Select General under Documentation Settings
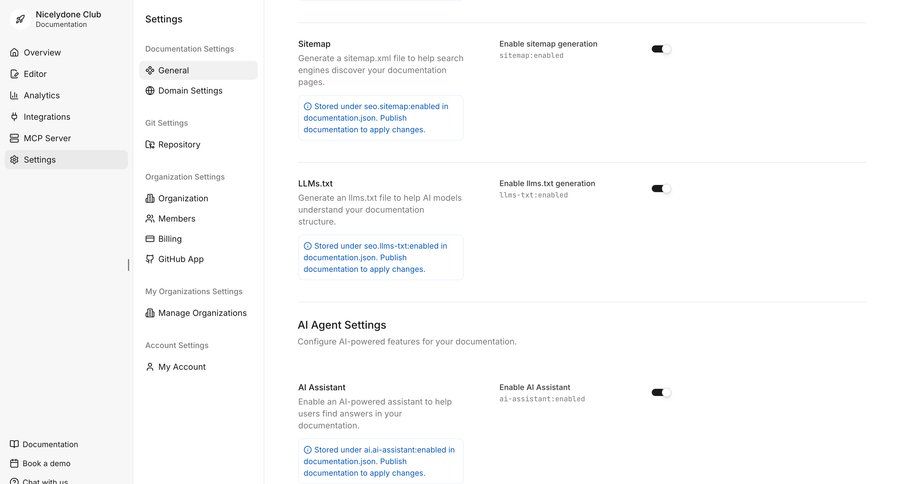This screenshot has height=484, width=900. coord(173,70)
